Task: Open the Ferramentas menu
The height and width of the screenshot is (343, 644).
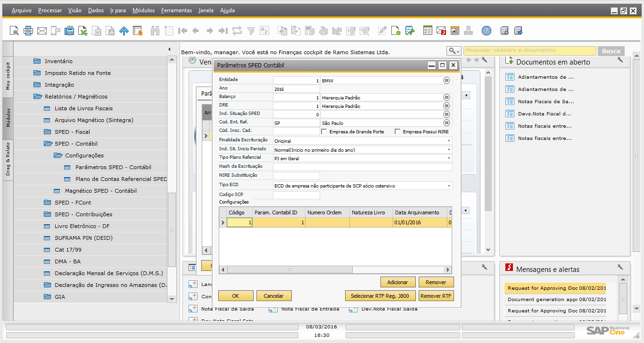Action: (176, 10)
